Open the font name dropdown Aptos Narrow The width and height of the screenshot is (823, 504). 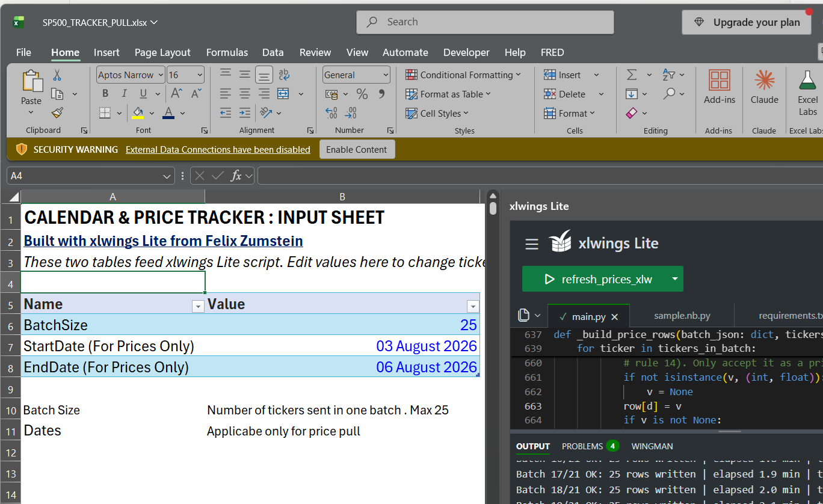(x=161, y=75)
